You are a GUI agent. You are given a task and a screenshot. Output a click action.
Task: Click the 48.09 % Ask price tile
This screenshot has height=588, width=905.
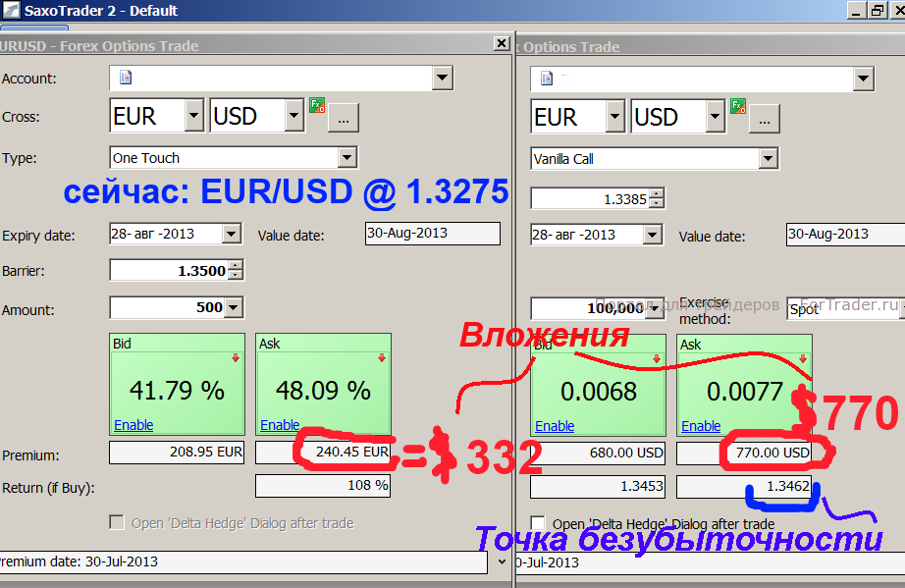(323, 390)
